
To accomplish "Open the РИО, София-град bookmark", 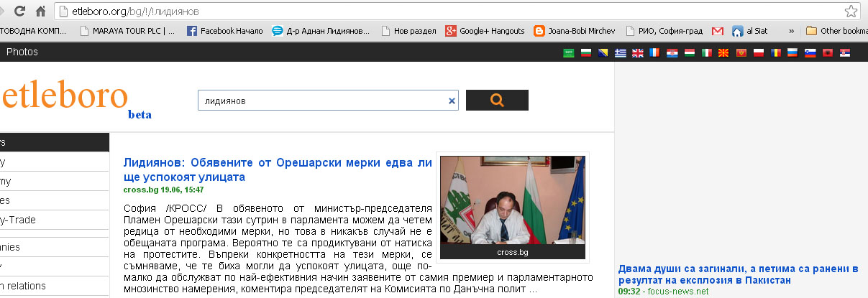I will coord(665,31).
